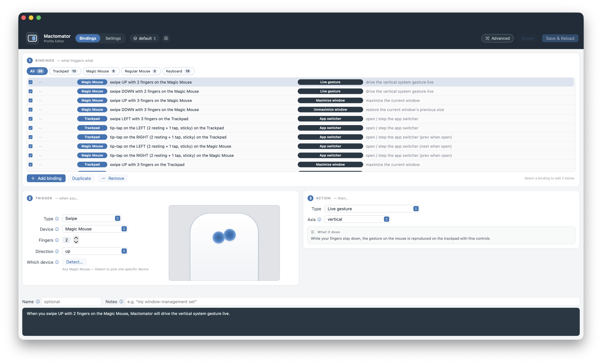Open the action Type dropdown showing Live gesture
The width and height of the screenshot is (602, 364).
pyautogui.click(x=372, y=209)
